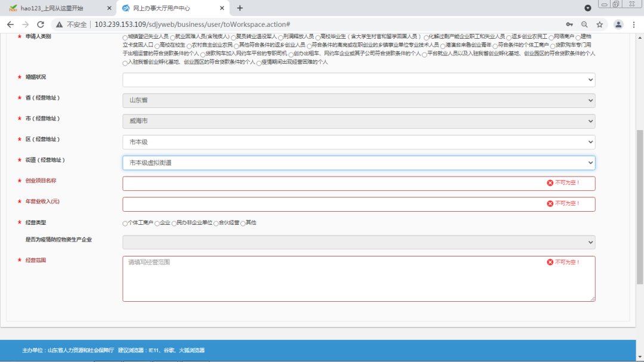Select the 个体工商户 business type radio
The width and height of the screenshot is (644, 362).
pyautogui.click(x=125, y=223)
